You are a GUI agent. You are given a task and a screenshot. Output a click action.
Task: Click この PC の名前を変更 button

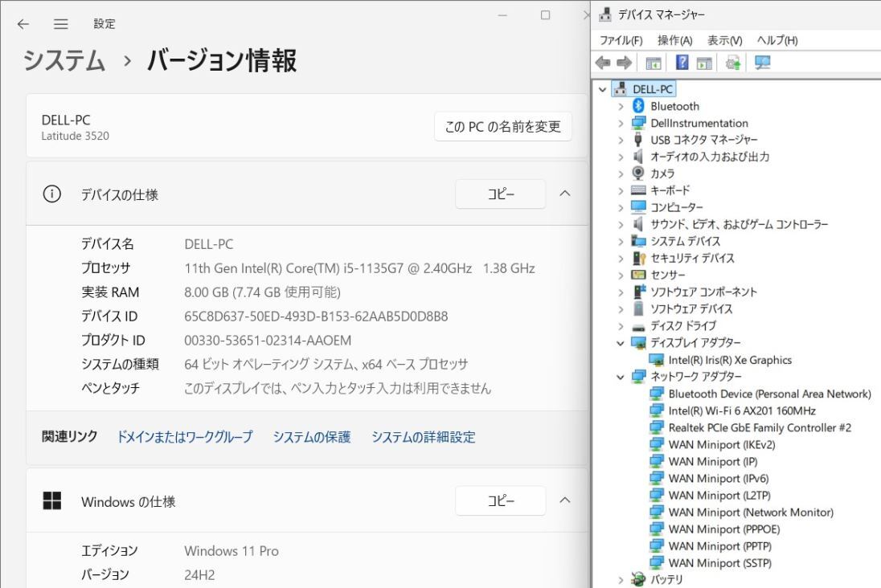coord(503,126)
